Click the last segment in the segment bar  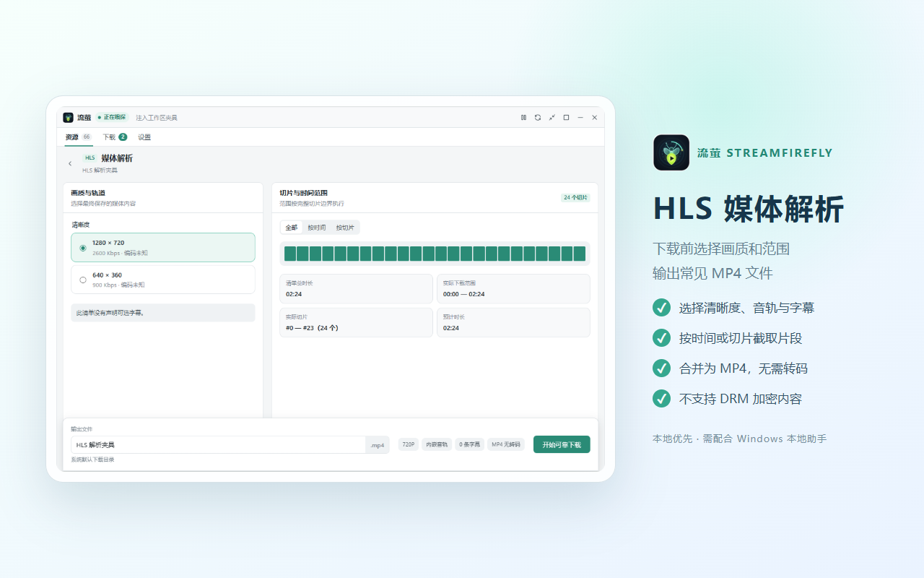579,254
